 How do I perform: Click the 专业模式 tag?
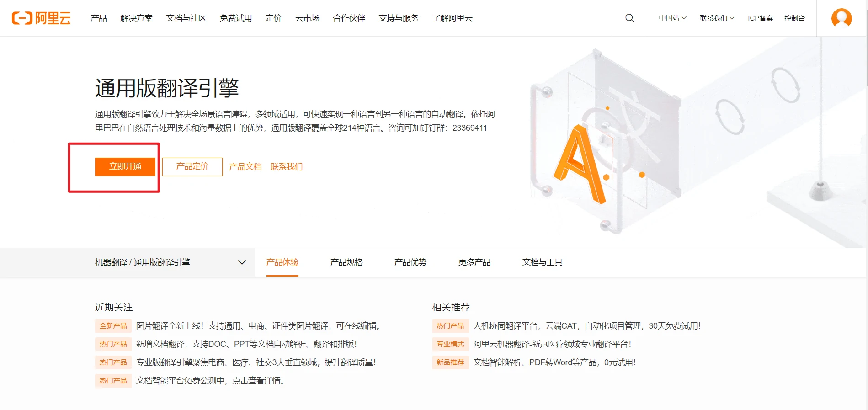(450, 344)
